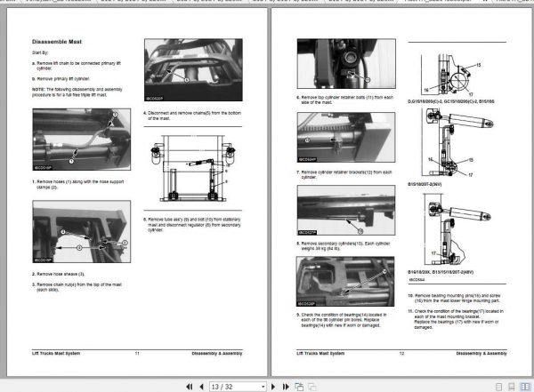The width and height of the screenshot is (534, 392).
Task: Click step 4 'Disconnect and remove chains' text
Action: (x=192, y=116)
